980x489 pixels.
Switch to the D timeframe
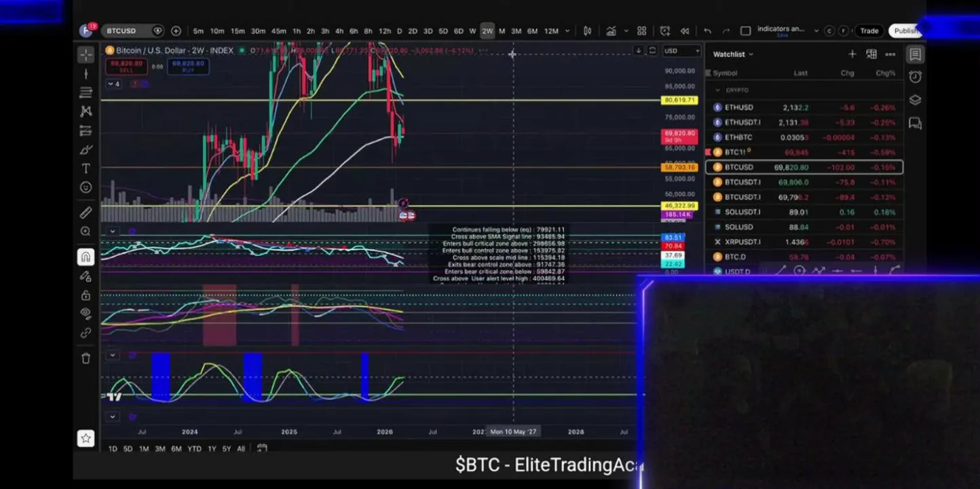(x=399, y=31)
